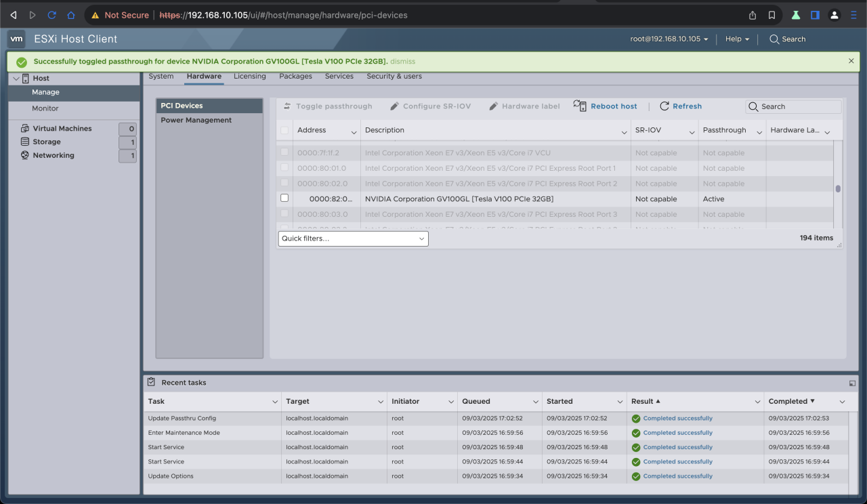This screenshot has width=867, height=504.
Task: Click Reboot host button
Action: coord(606,106)
